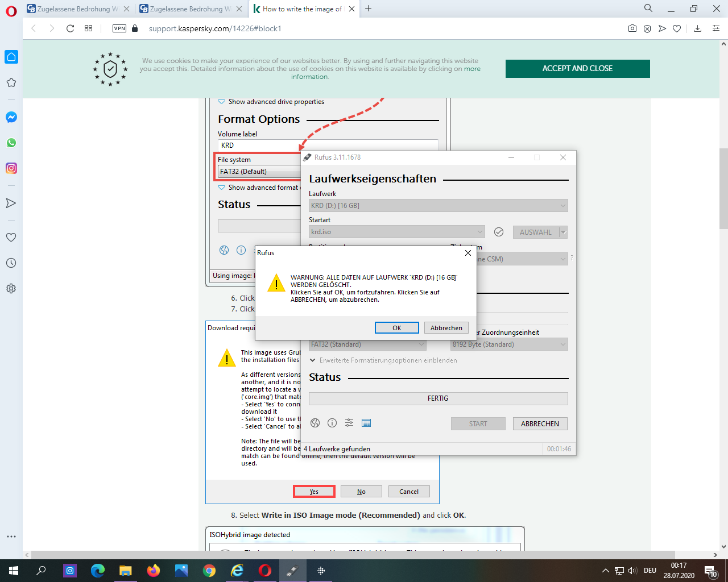The height and width of the screenshot is (582, 728).
Task: Click the DEU input language indicator
Action: (650, 571)
